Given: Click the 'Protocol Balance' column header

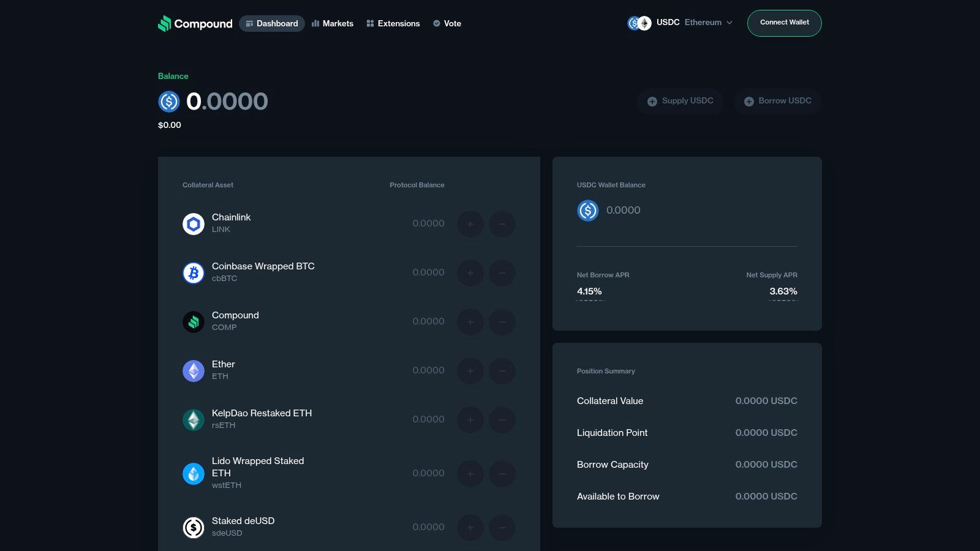Looking at the screenshot, I should (x=417, y=185).
